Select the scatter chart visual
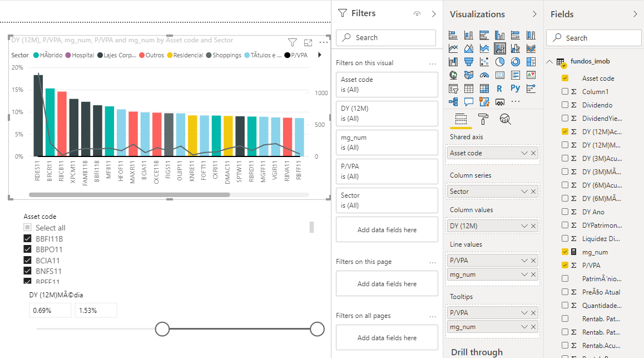This screenshot has height=358, width=644. (x=484, y=62)
